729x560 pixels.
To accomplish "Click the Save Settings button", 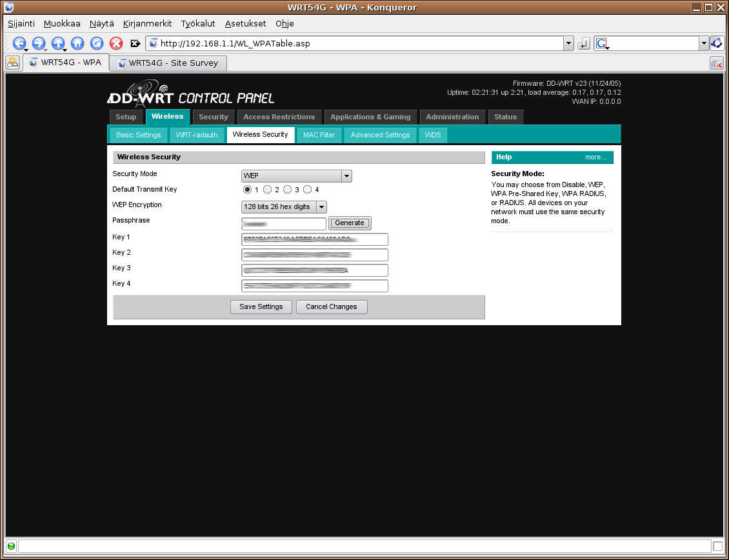I will pyautogui.click(x=261, y=306).
